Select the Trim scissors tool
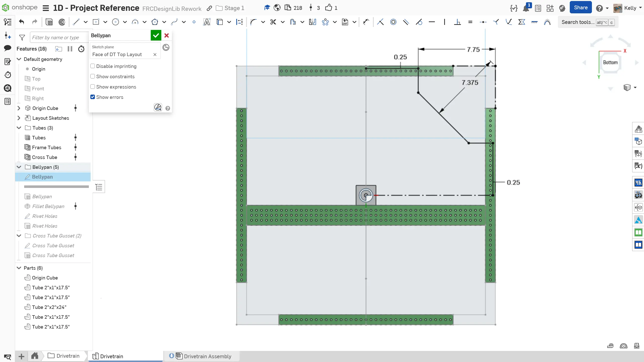The image size is (644, 362). point(273,22)
